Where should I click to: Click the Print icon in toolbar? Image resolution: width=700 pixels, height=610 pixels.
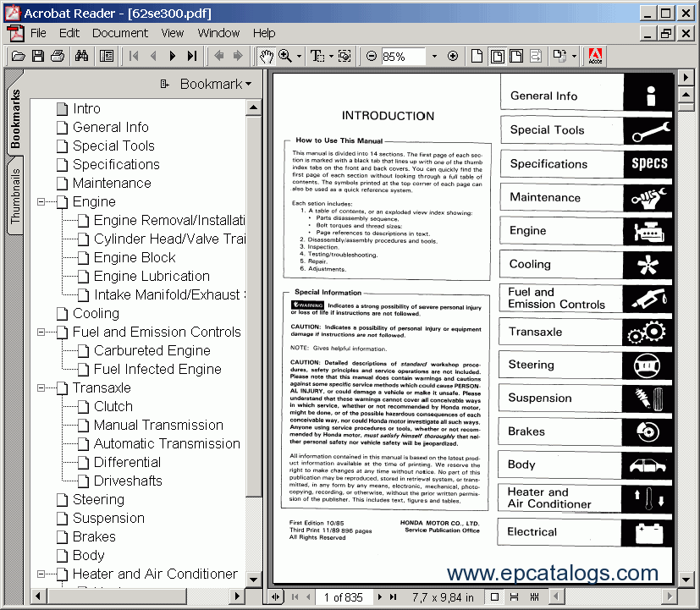[x=58, y=56]
